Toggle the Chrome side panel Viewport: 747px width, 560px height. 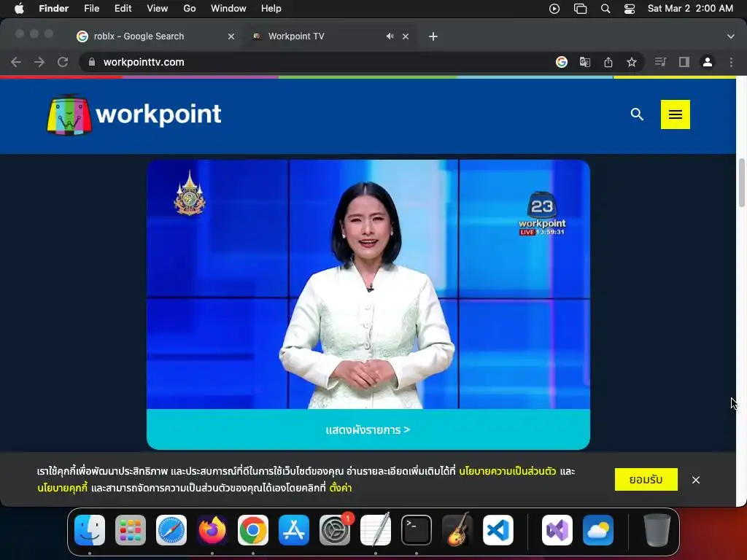pyautogui.click(x=684, y=62)
